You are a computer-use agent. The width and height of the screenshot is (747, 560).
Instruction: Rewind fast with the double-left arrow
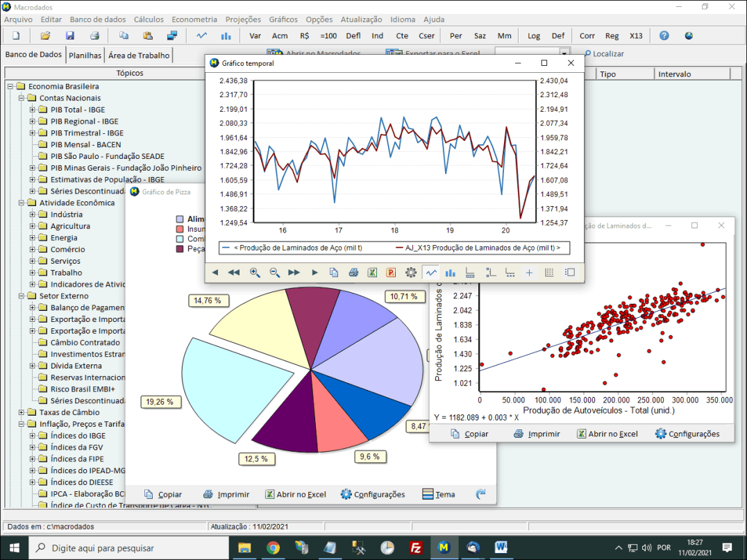coord(234,273)
